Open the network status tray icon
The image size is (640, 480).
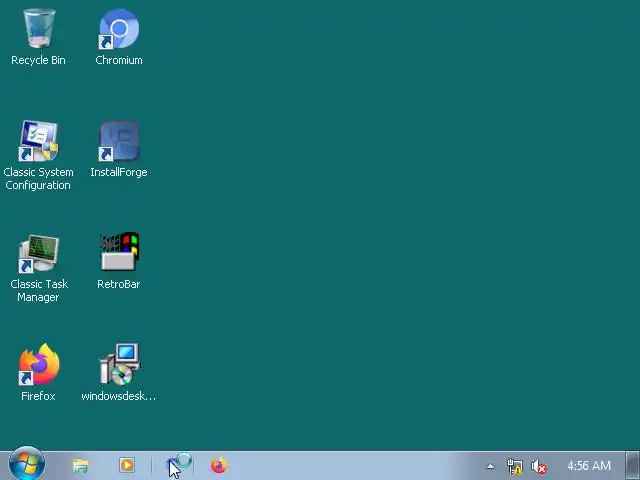(x=515, y=466)
